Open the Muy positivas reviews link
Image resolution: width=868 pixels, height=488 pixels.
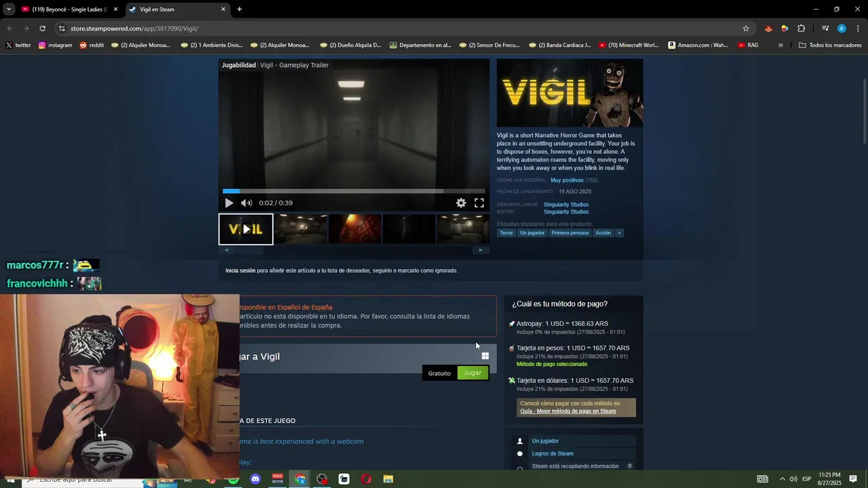coord(567,180)
